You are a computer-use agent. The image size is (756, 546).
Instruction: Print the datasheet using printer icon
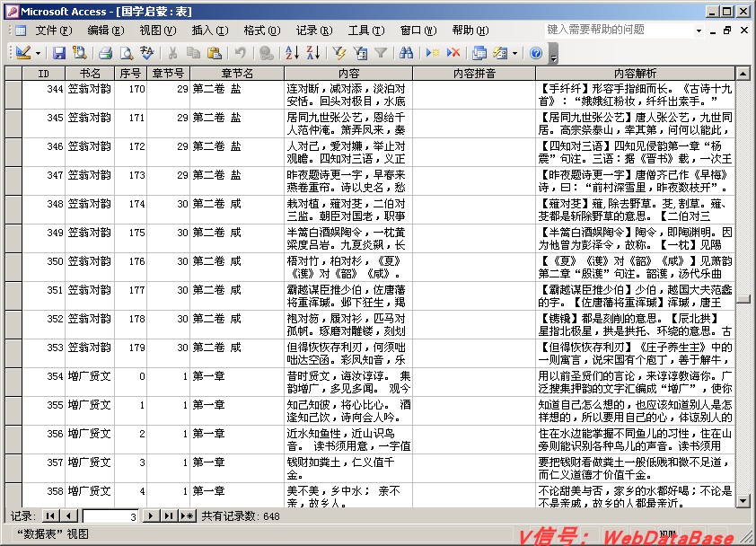tap(105, 53)
